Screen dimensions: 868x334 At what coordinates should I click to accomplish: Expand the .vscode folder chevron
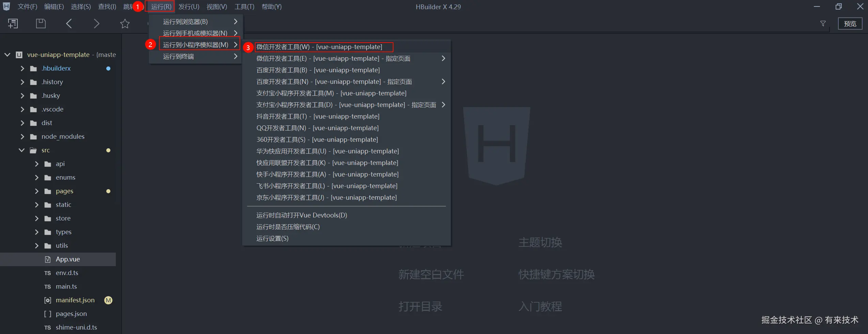[22, 109]
